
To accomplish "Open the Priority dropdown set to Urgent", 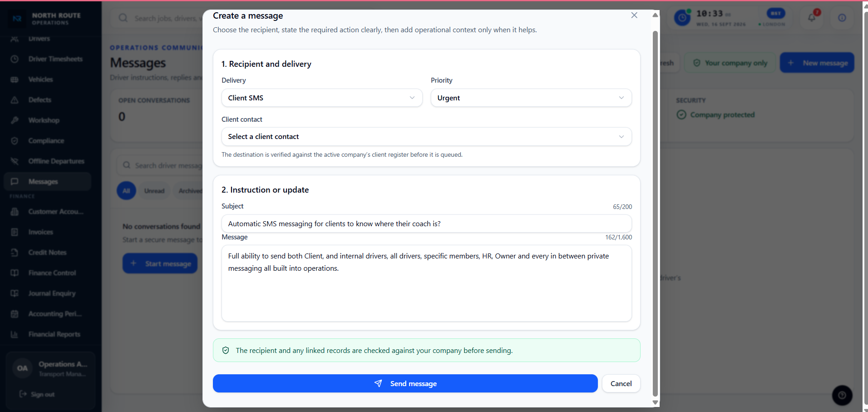I will (x=531, y=98).
